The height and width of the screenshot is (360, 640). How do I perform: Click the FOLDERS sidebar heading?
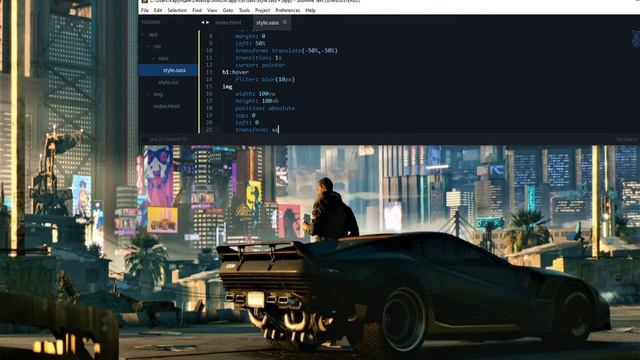tap(151, 22)
